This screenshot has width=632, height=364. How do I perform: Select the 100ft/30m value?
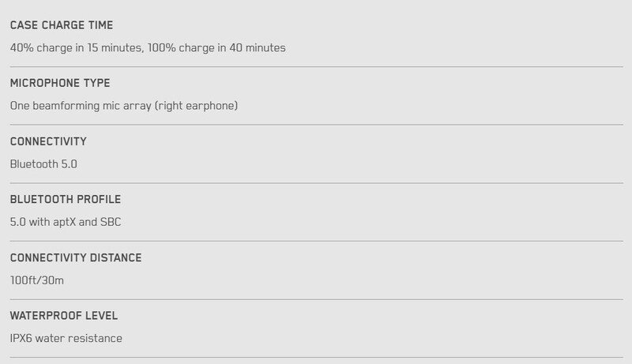click(36, 280)
